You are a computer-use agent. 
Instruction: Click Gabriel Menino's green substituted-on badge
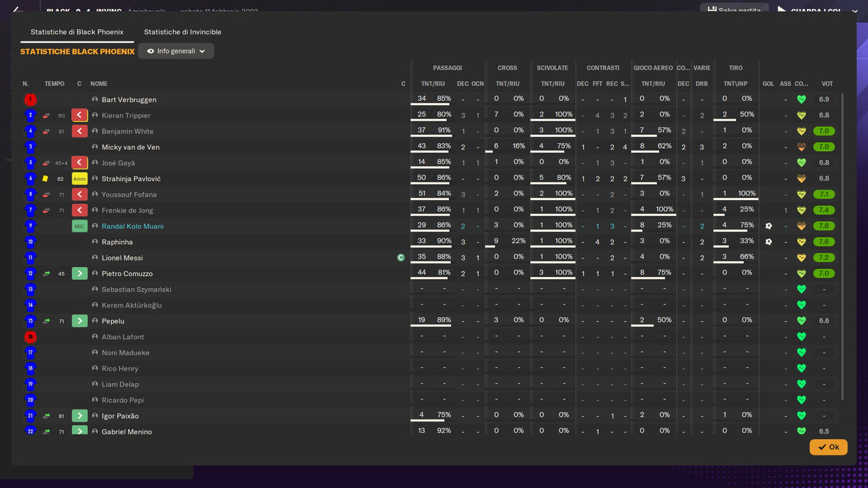pos(79,431)
